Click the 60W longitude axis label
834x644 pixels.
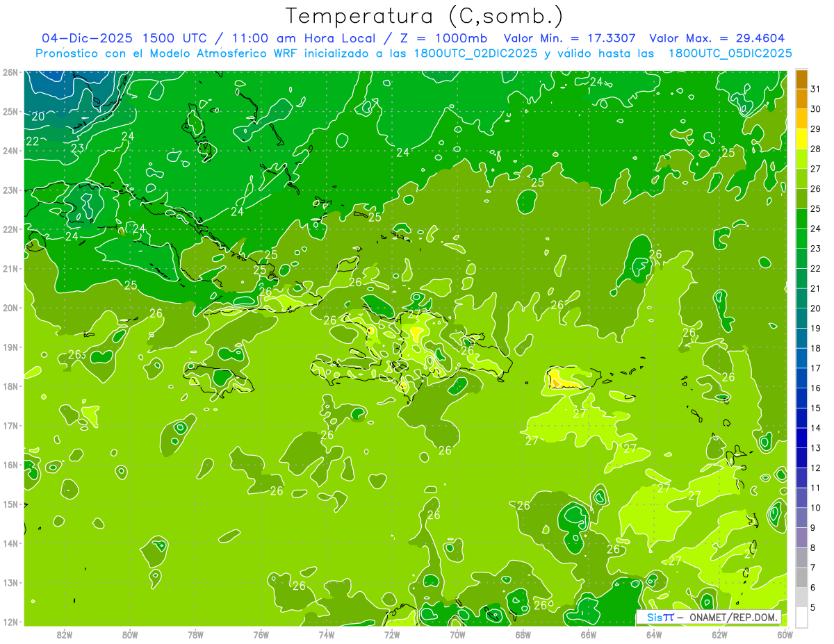coord(784,634)
